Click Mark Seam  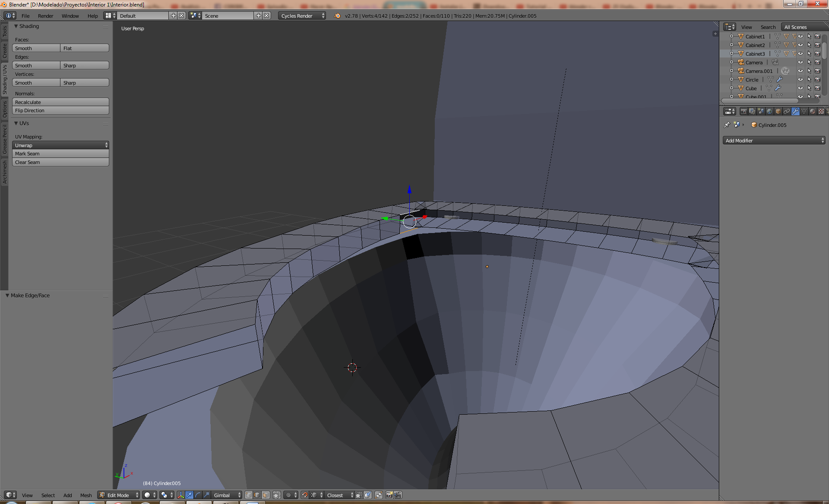(x=60, y=154)
